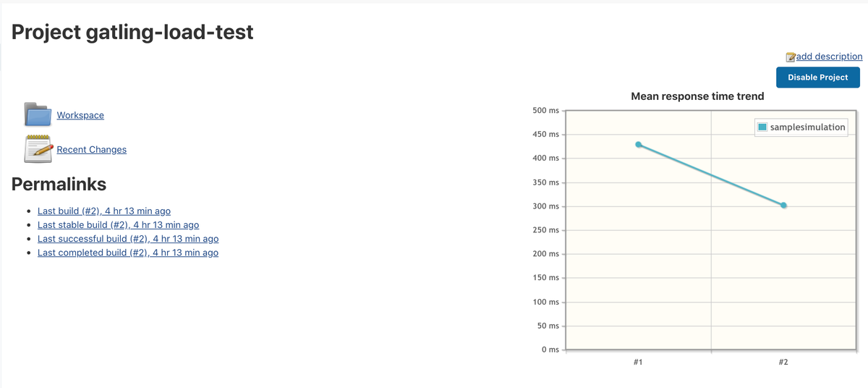Open the Workspace link
The width and height of the screenshot is (868, 388).
click(x=80, y=115)
